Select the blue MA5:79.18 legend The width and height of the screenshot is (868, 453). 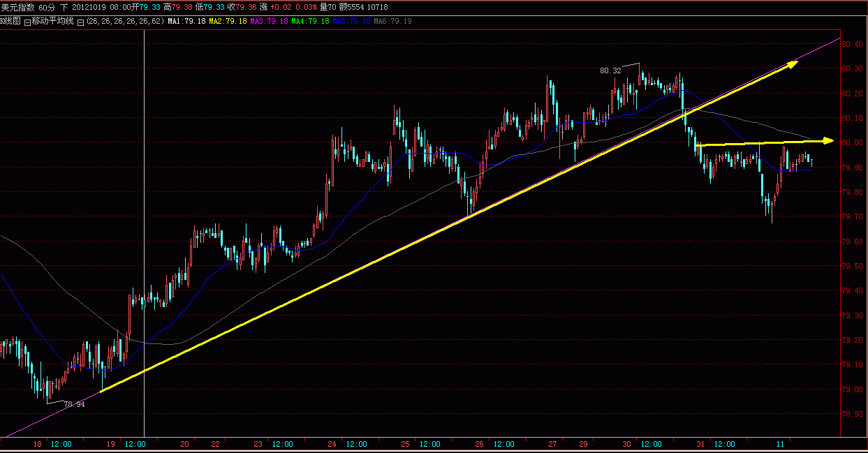351,22
